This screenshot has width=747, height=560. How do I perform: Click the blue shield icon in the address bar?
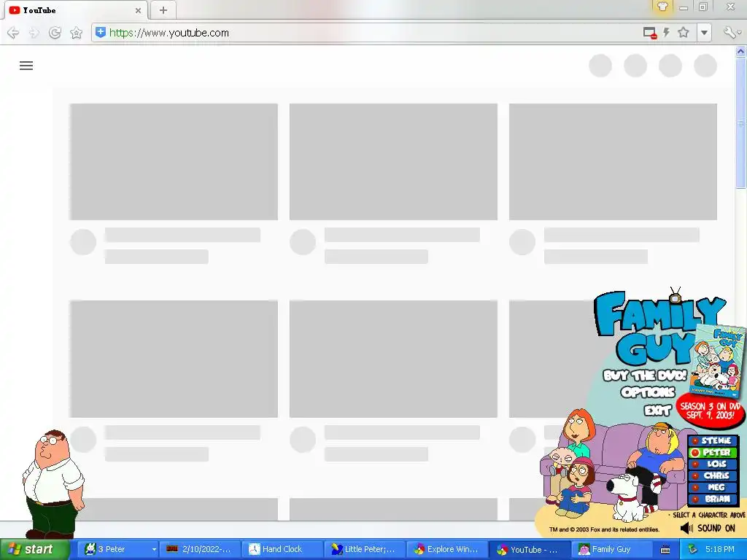pyautogui.click(x=101, y=32)
